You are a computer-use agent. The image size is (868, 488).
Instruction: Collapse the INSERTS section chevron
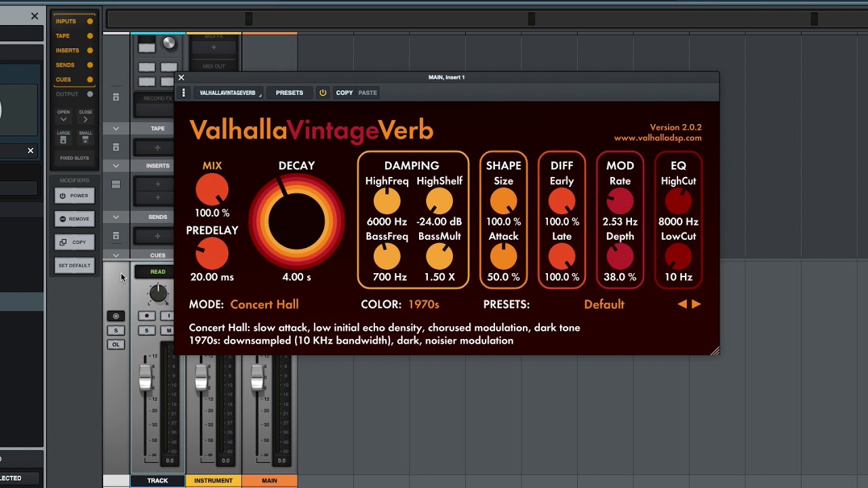pyautogui.click(x=116, y=165)
